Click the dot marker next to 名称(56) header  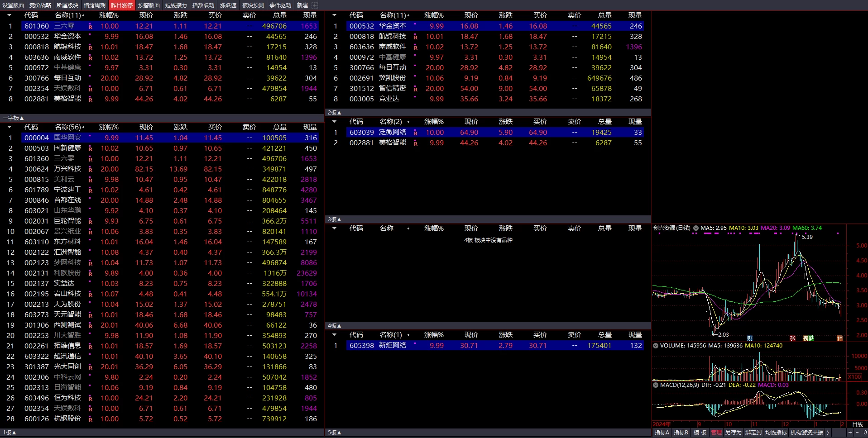(83, 128)
